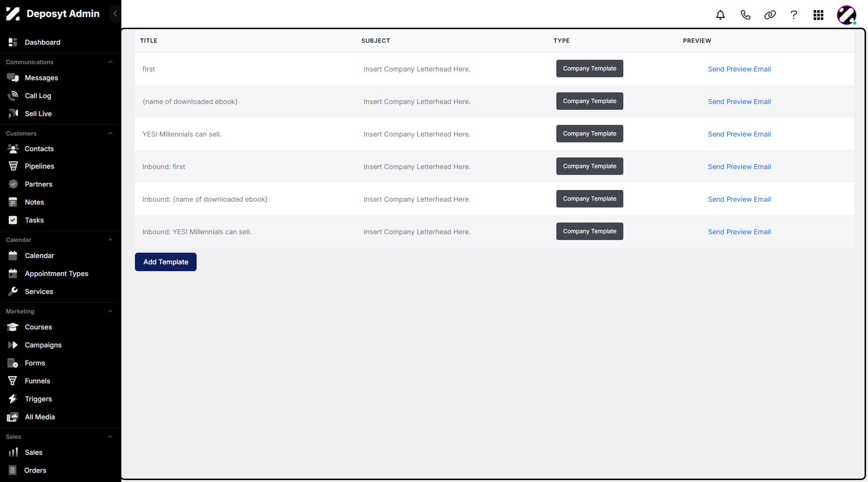This screenshot has height=482, width=868.
Task: Collapse the Marketing section
Action: click(x=110, y=311)
